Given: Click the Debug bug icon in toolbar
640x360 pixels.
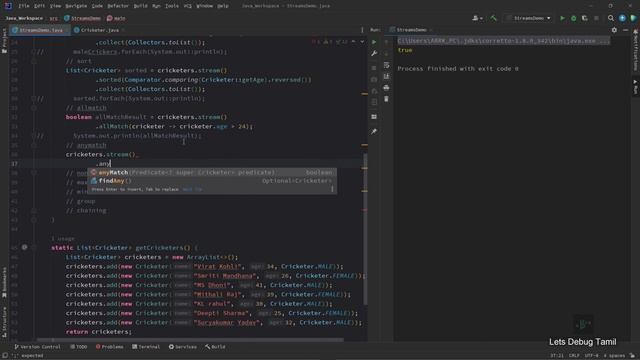Looking at the screenshot, I should tap(573, 18).
